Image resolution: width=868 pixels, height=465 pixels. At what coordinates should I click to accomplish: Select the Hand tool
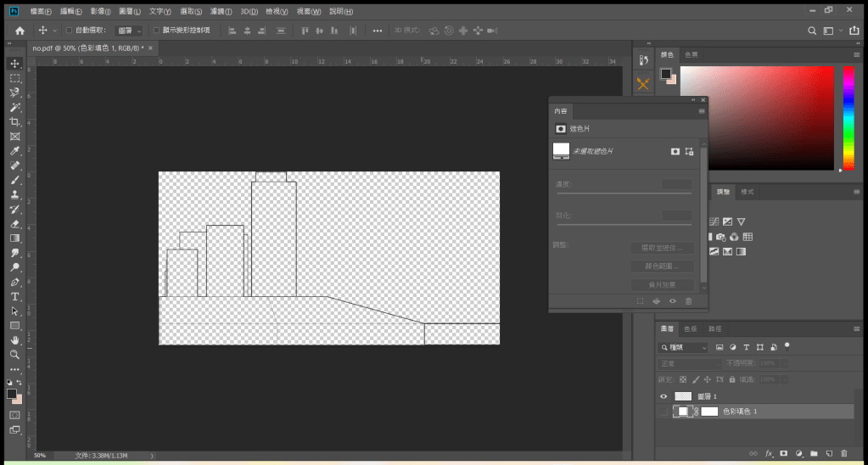tap(14, 340)
